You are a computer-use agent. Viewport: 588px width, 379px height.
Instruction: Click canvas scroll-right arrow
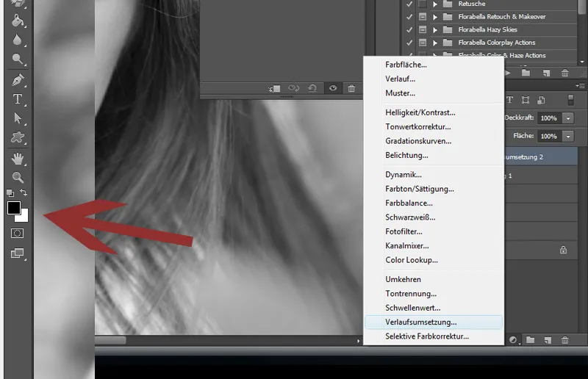click(x=358, y=341)
